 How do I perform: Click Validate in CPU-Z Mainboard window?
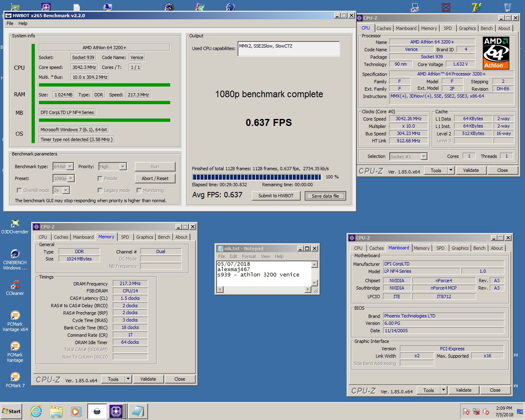463,390
